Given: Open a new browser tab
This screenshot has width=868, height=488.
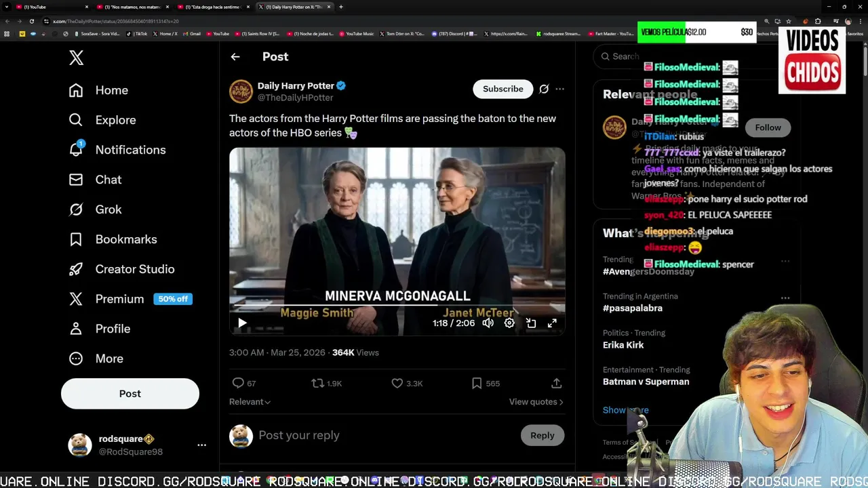Looking at the screenshot, I should 341,7.
